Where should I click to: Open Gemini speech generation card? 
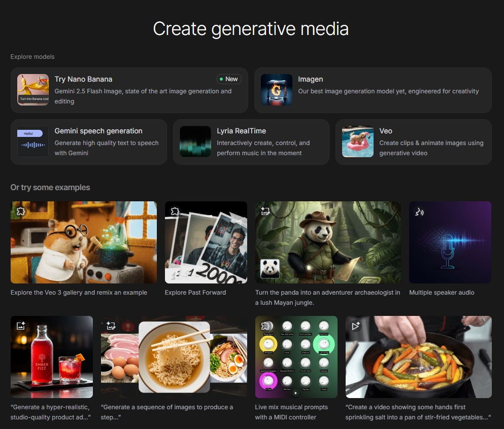click(89, 142)
